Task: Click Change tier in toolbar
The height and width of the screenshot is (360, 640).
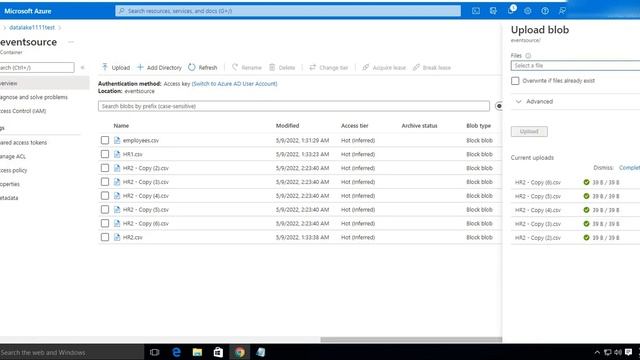Action: 329,67
